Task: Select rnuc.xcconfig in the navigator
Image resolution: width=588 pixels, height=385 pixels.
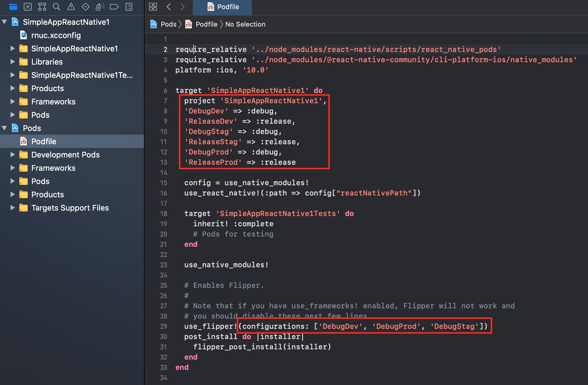Action: (72, 35)
